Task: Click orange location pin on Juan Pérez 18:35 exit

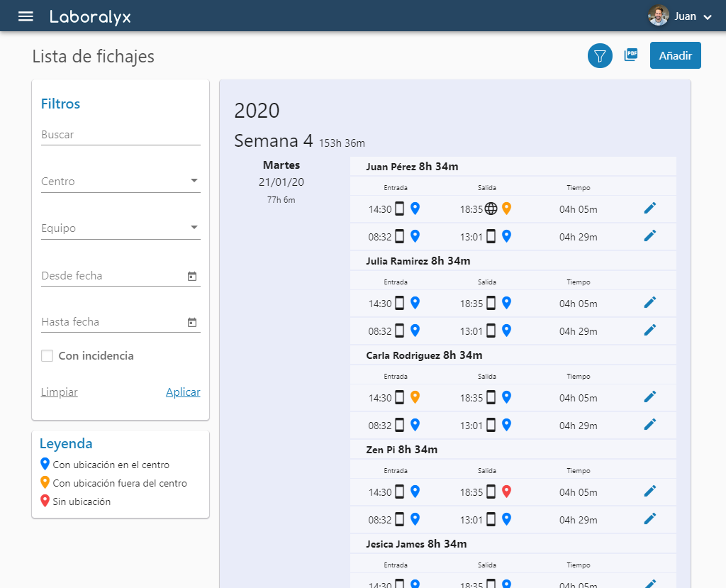Action: tap(506, 209)
